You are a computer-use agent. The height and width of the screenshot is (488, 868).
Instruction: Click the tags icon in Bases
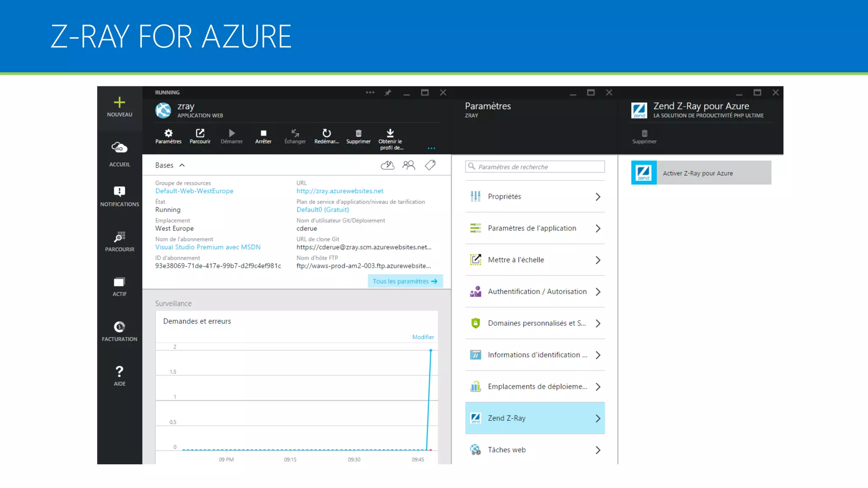(430, 165)
